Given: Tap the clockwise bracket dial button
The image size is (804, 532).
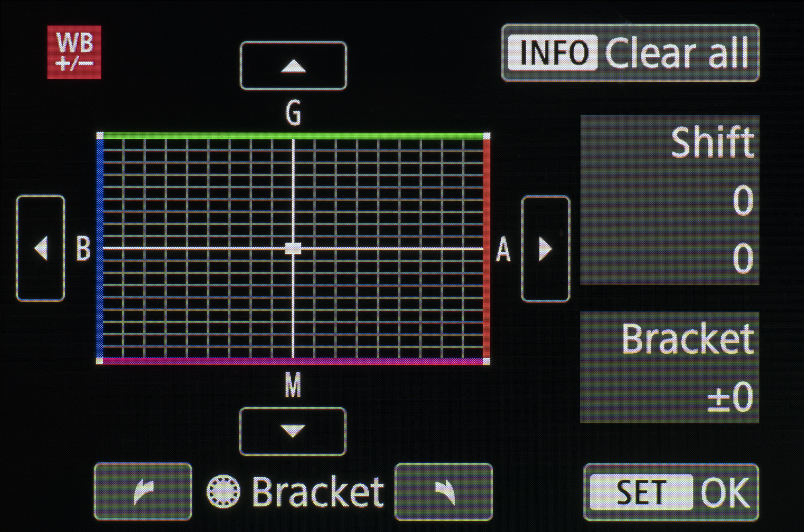Looking at the screenshot, I should coord(443,491).
